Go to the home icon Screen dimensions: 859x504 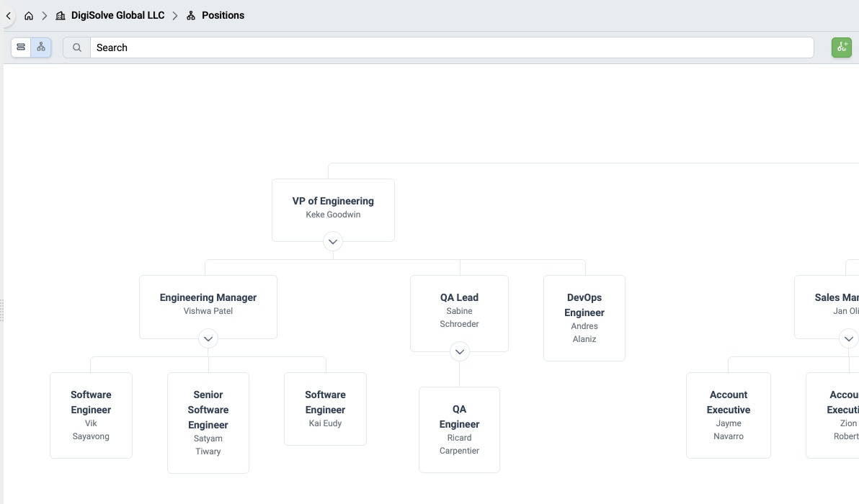[29, 16]
